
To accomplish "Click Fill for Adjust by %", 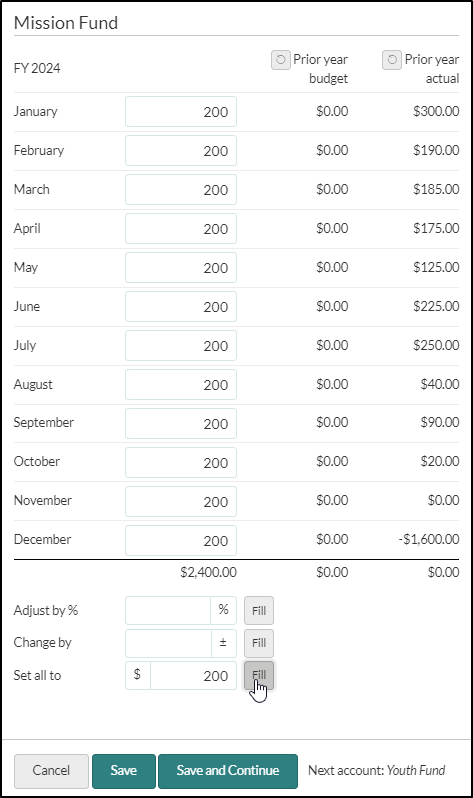I will tap(259, 610).
